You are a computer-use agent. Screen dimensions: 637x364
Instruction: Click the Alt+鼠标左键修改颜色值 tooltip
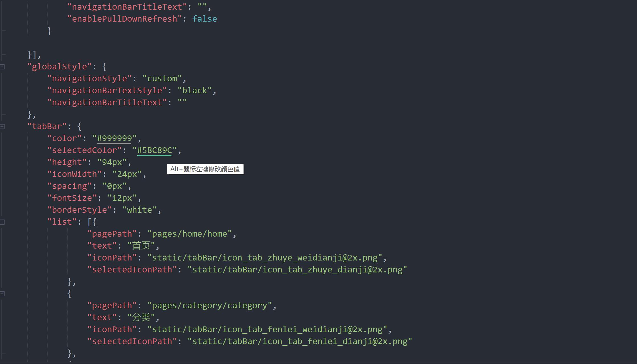coord(205,169)
